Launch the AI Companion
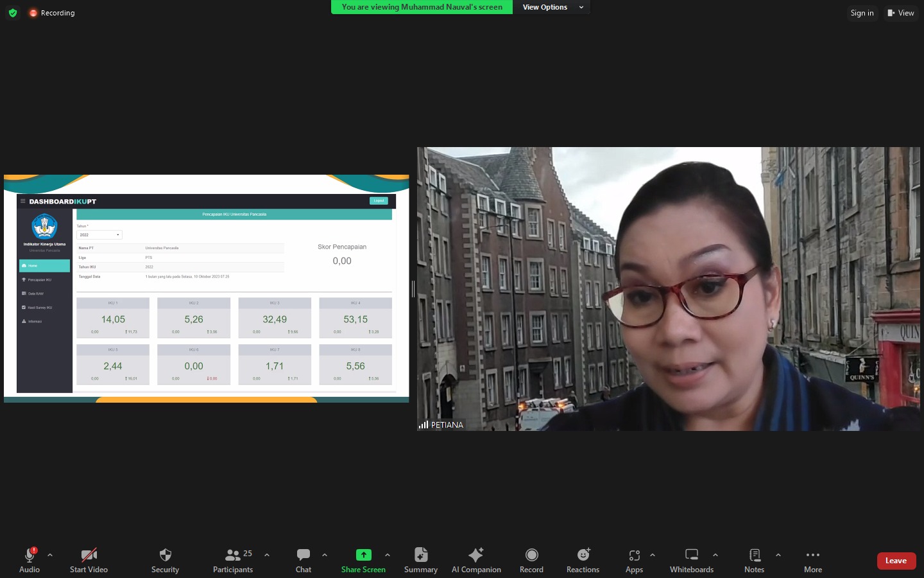 tap(475, 560)
